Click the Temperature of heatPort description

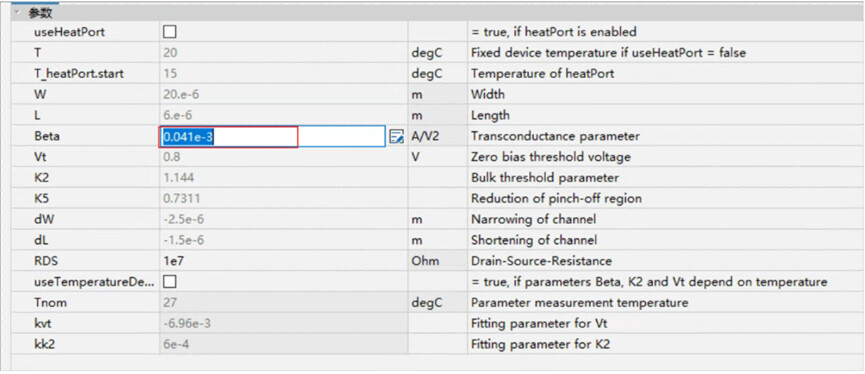[542, 73]
